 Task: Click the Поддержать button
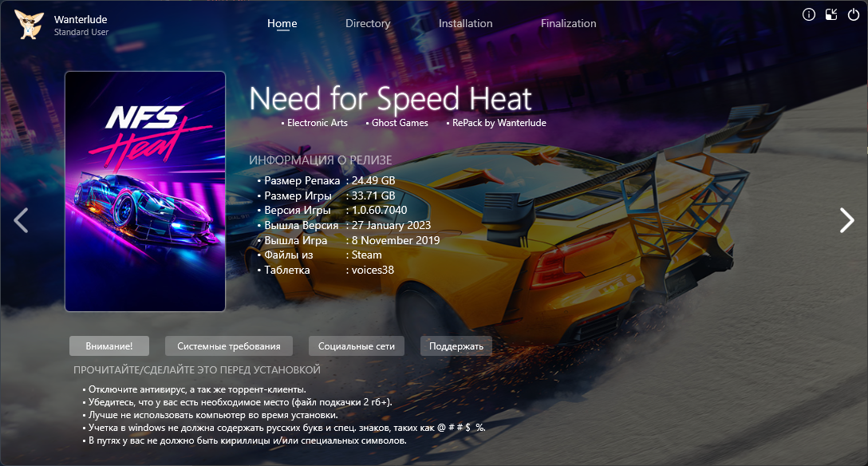pos(456,346)
